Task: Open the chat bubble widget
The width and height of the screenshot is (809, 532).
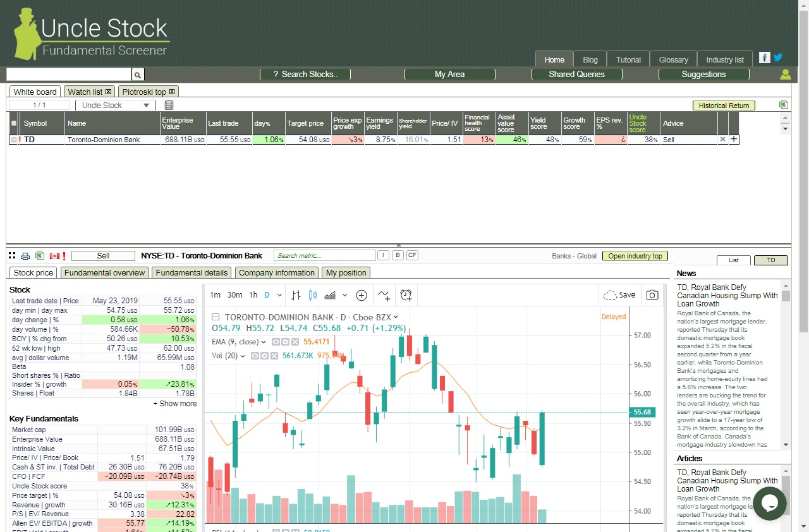Action: [x=769, y=504]
